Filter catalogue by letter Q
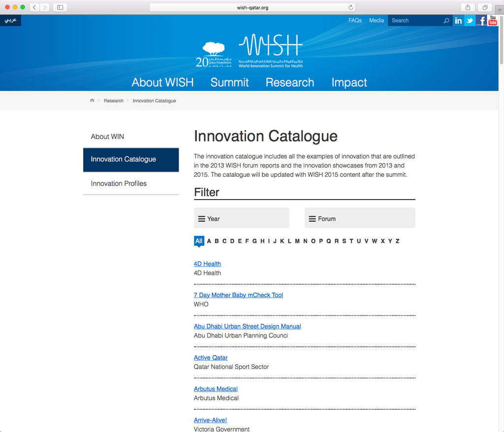The image size is (504, 432). click(328, 241)
